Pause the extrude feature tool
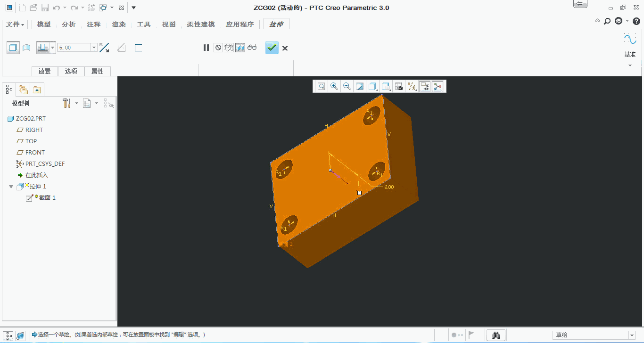 click(206, 48)
